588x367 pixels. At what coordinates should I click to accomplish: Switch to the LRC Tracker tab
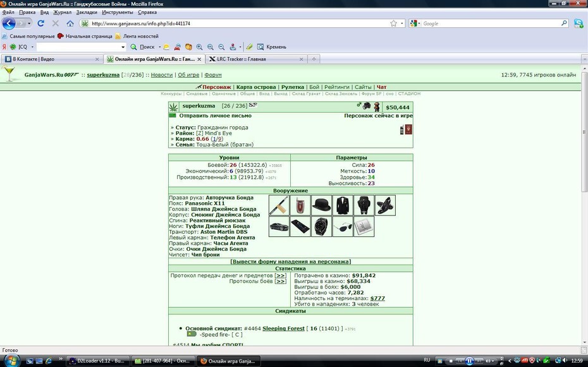256,59
